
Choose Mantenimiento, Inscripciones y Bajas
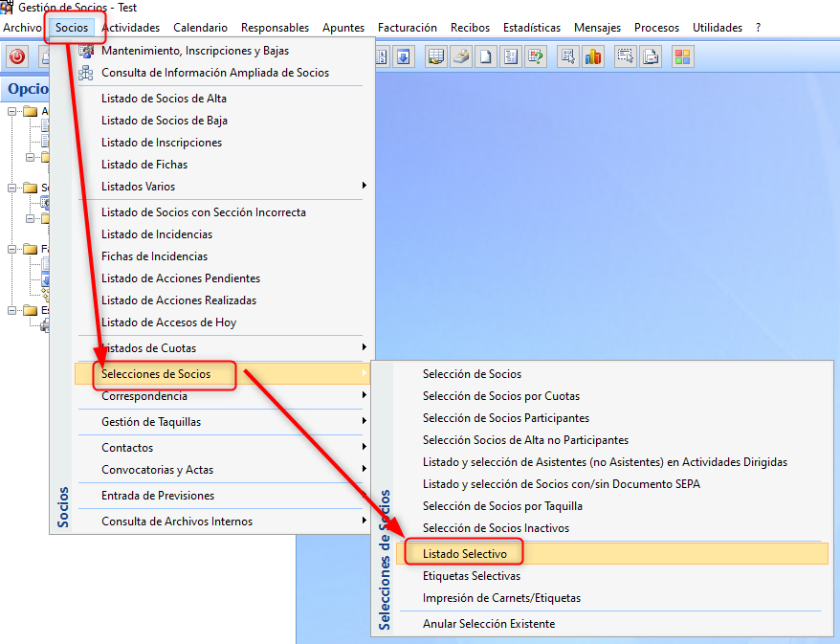(x=195, y=51)
